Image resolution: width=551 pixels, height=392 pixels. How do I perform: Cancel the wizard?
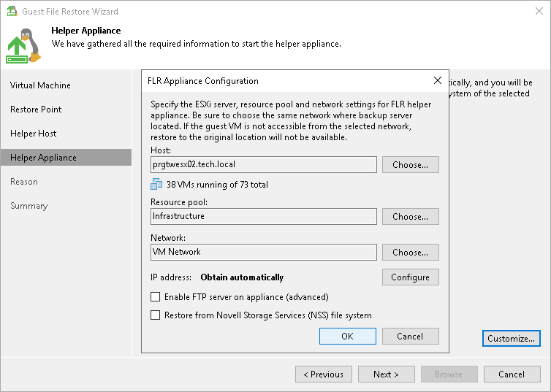(x=512, y=374)
